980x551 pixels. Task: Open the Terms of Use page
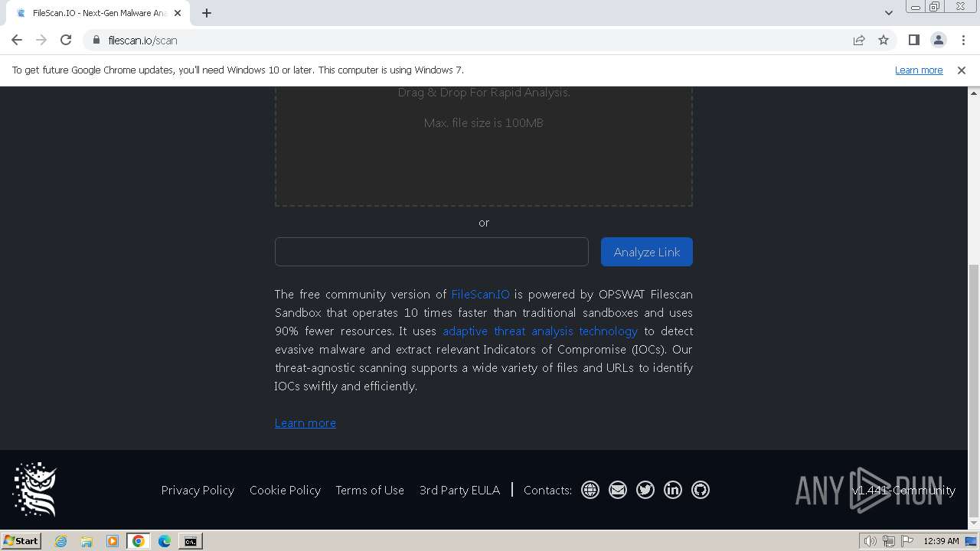[x=370, y=490]
